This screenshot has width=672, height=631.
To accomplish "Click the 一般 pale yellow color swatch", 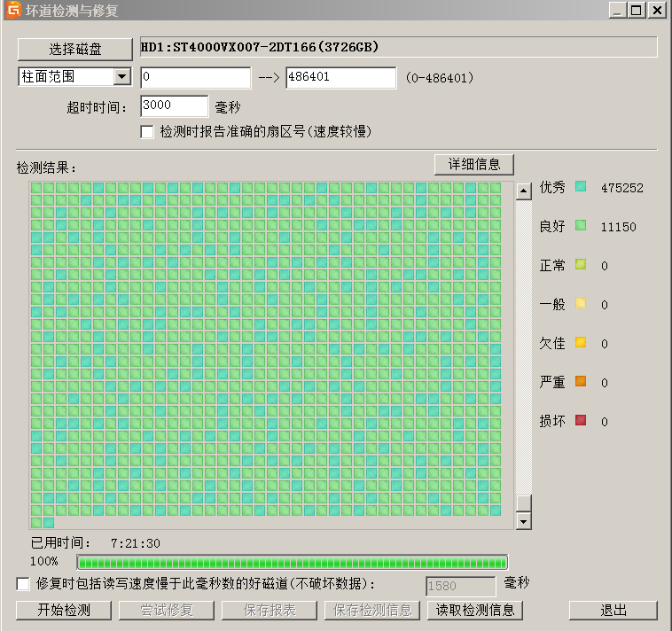I will (581, 304).
